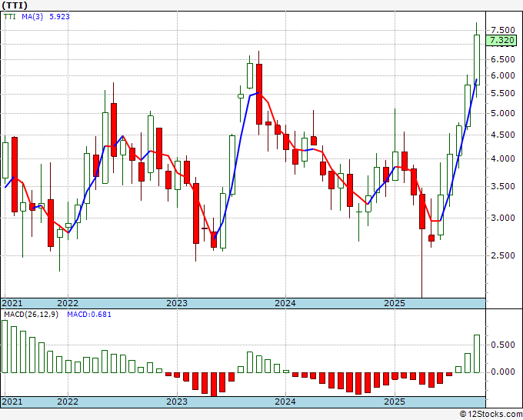
Task: Click the large red candle after late-2023 peak
Action: (x=259, y=94)
